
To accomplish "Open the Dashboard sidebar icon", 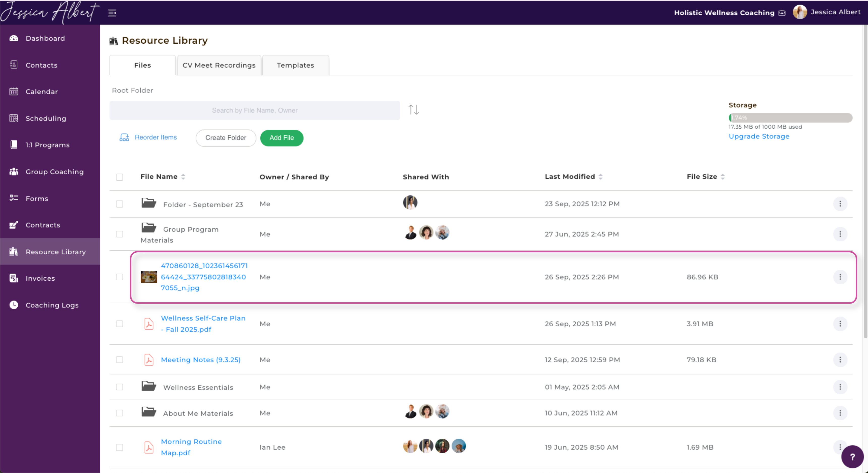I will point(14,38).
